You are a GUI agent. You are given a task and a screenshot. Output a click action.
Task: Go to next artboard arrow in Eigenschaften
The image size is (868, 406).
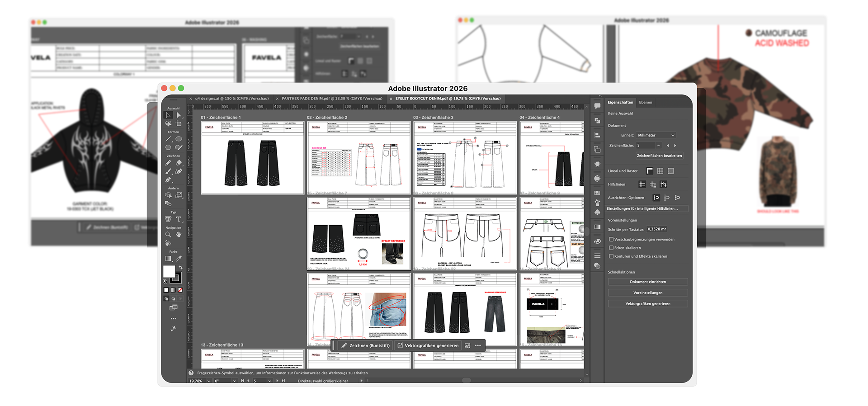click(675, 146)
